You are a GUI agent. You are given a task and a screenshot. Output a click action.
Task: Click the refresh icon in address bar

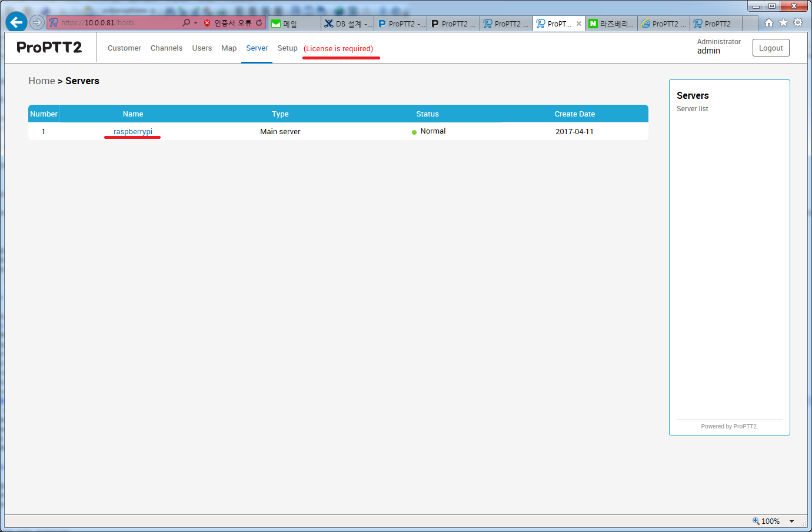tap(259, 23)
